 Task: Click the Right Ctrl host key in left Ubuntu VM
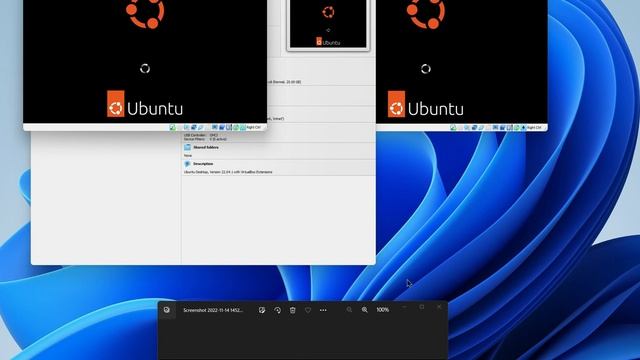pyautogui.click(x=253, y=127)
